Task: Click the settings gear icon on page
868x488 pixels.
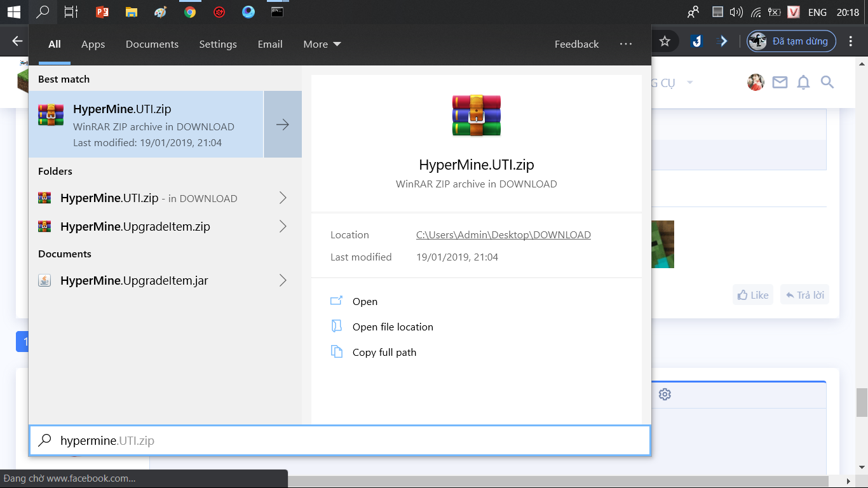Action: coord(665,394)
